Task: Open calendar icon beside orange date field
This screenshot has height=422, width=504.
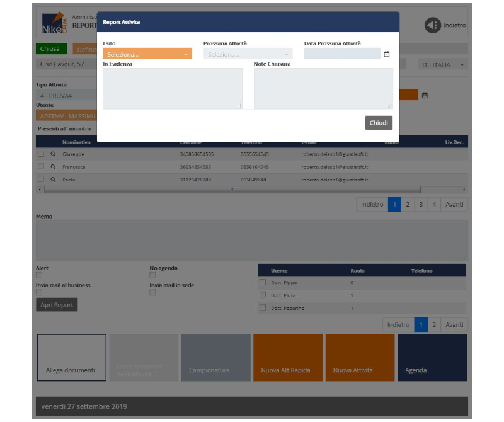Action: pyautogui.click(x=425, y=95)
